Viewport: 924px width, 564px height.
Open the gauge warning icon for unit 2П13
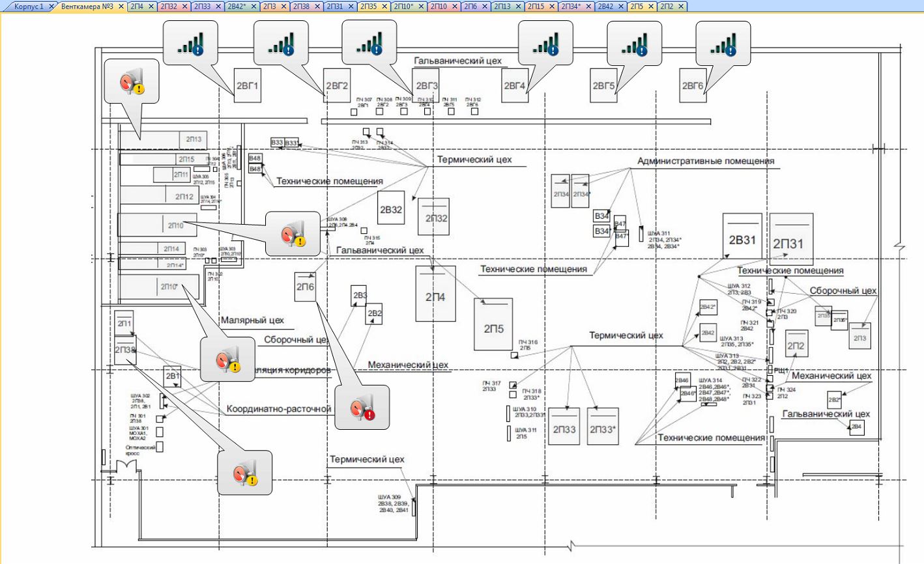[x=132, y=81]
